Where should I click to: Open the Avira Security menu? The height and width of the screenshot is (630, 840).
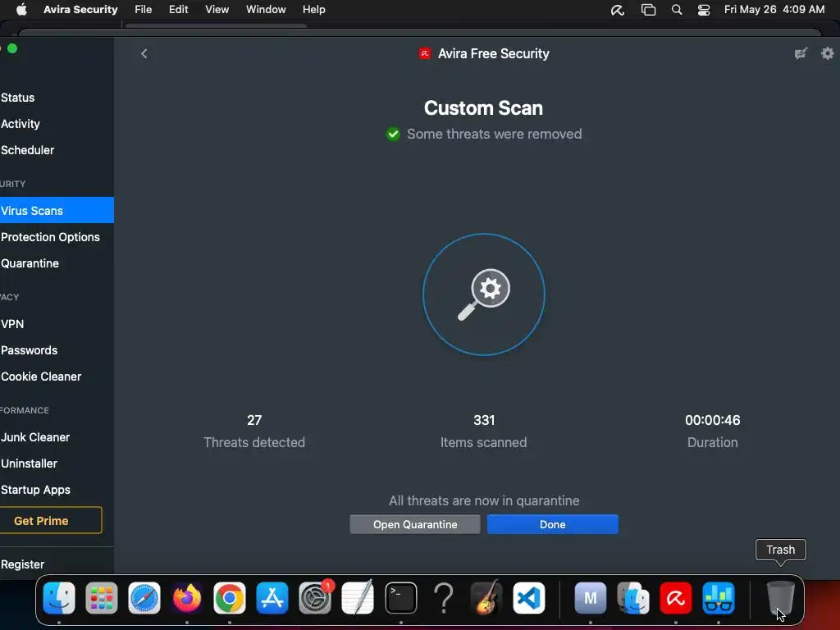pos(80,9)
